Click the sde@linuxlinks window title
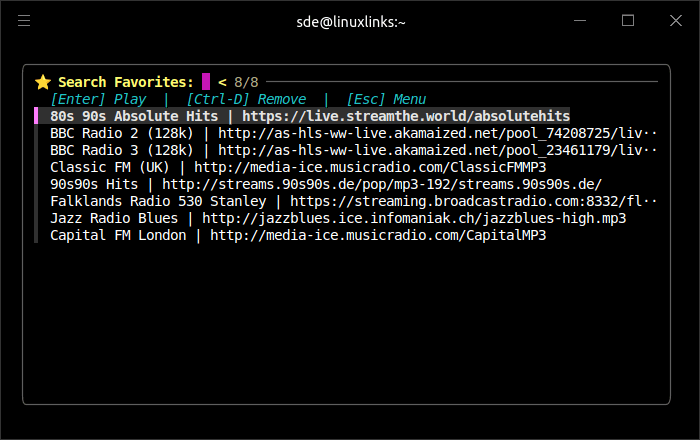 click(x=350, y=20)
